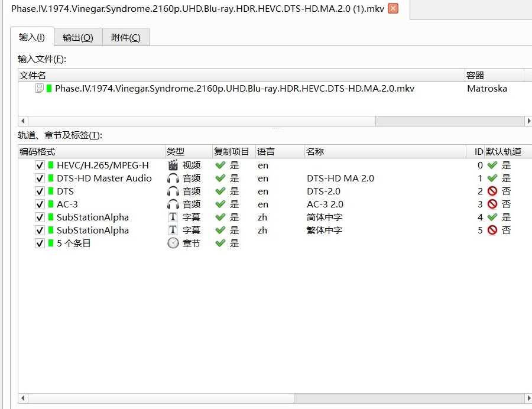
Task: Click the 类型 column header
Action: tap(189, 151)
